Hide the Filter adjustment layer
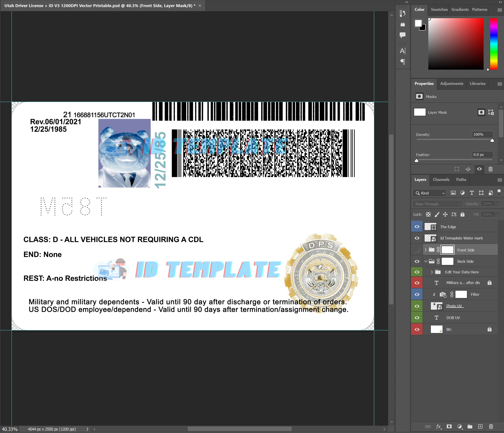The width and height of the screenshot is (504, 433). 417,294
